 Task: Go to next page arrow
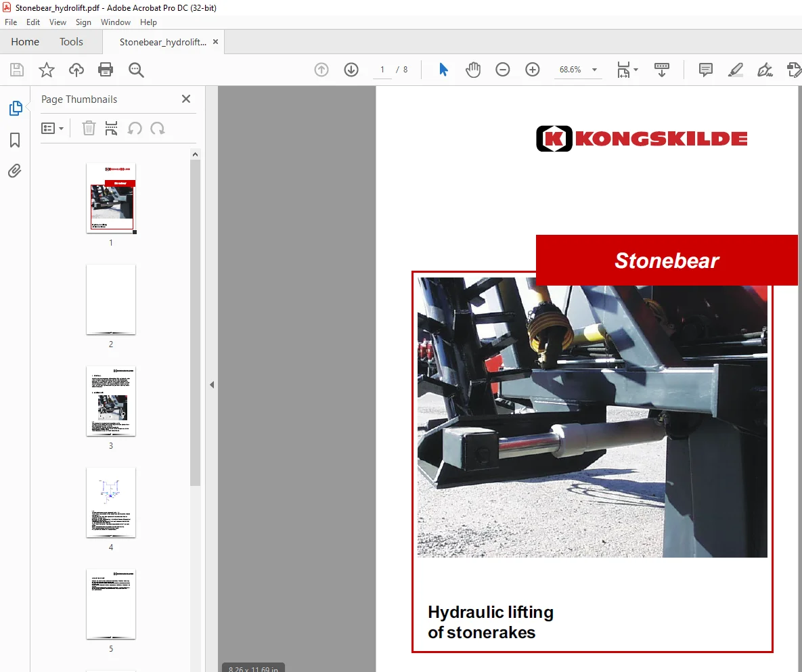pyautogui.click(x=351, y=70)
